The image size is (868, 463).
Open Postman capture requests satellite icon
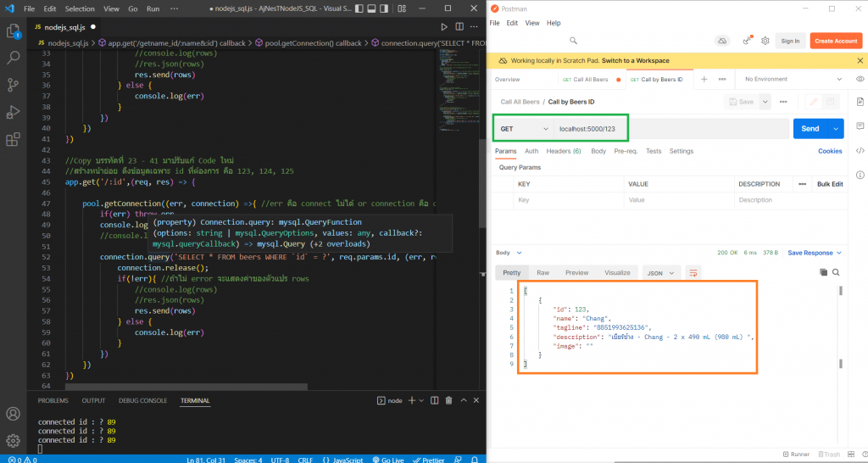[x=748, y=41]
